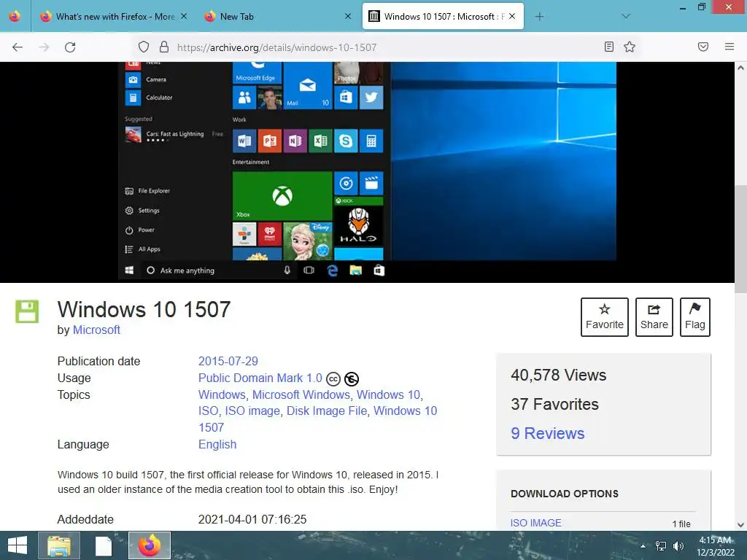Bookmark this page with the star

click(x=630, y=47)
